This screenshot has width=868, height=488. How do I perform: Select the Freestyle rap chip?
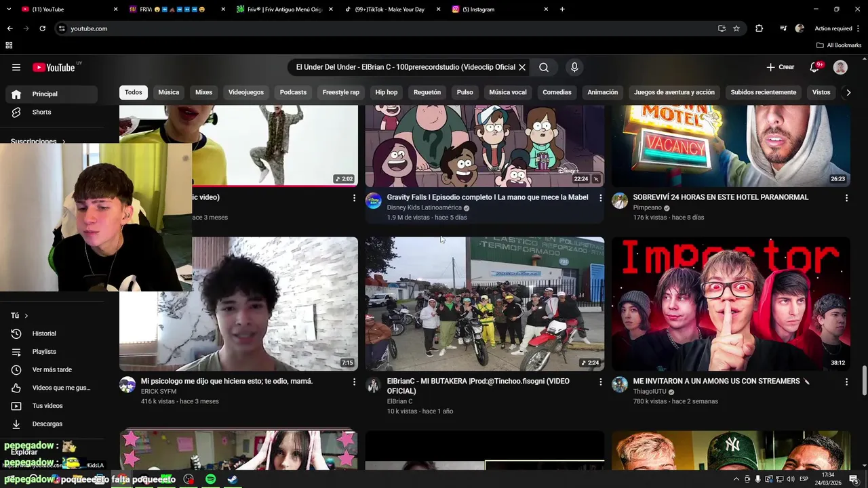pos(341,92)
